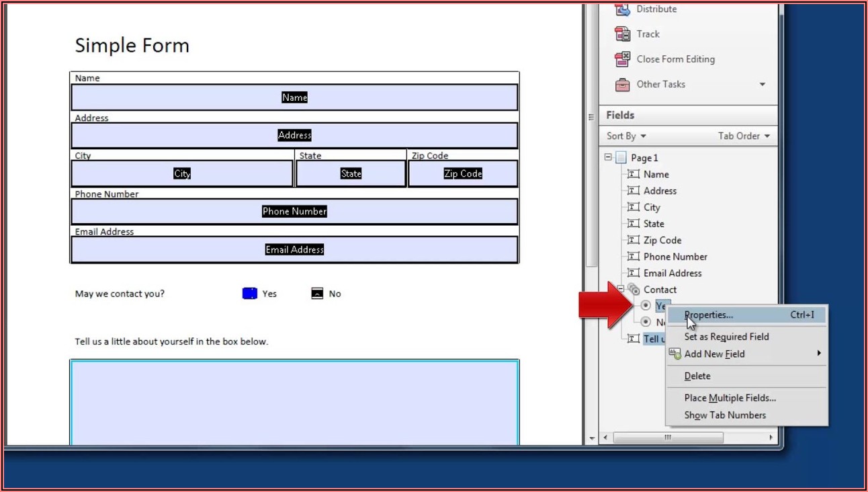Image resolution: width=868 pixels, height=492 pixels.
Task: Open the Tab Order dropdown
Action: point(743,136)
